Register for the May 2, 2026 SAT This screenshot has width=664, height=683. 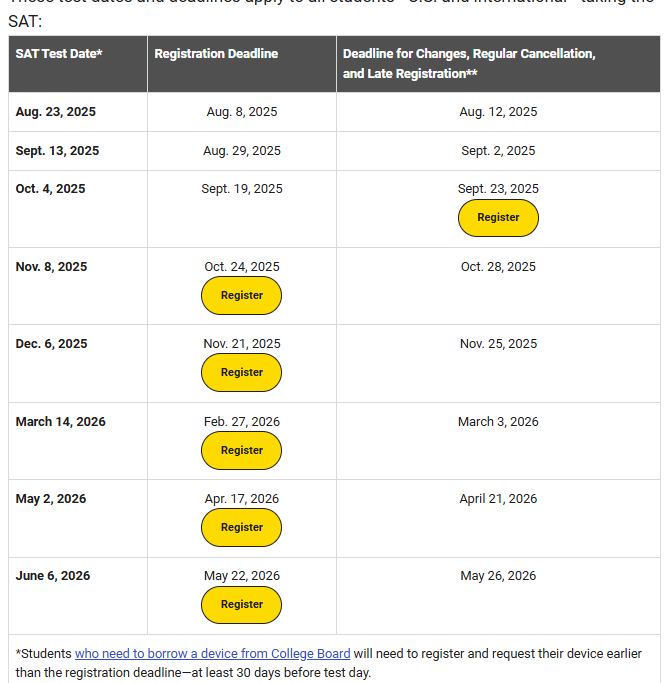[x=241, y=528]
